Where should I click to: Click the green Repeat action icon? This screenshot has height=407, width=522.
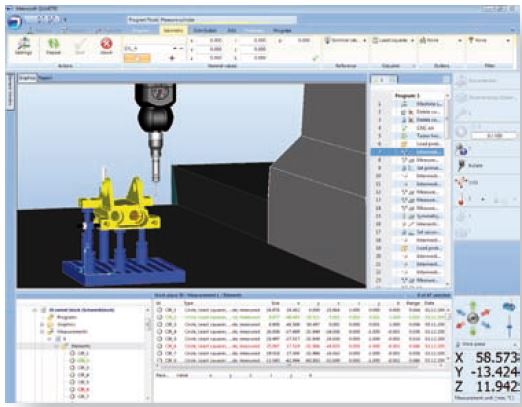(53, 46)
